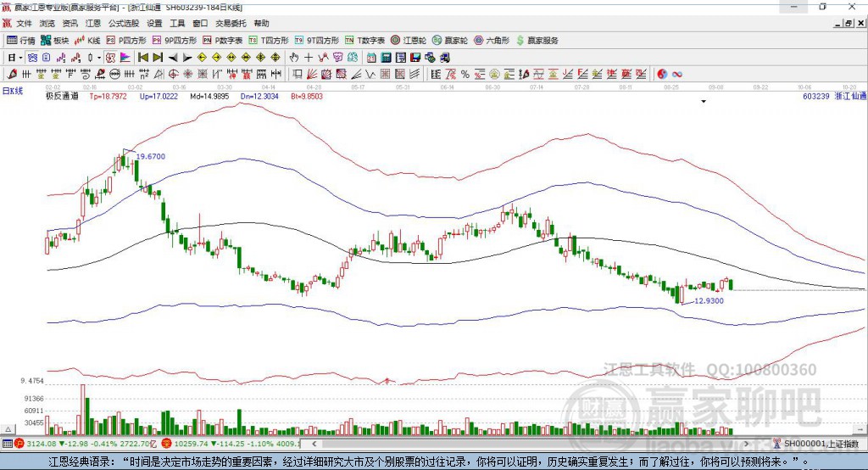This screenshot has height=470, width=868.
Task: Open the 板块 sector view
Action: click(54, 41)
